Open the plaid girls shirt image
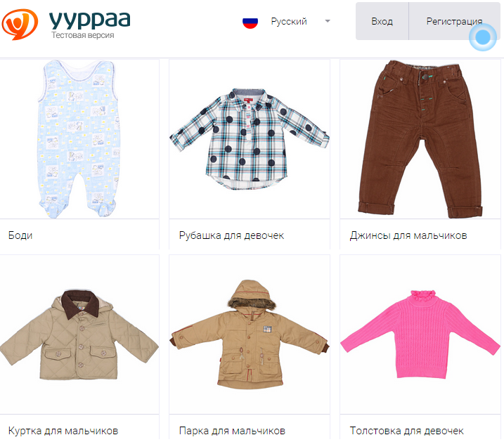Image resolution: width=504 pixels, height=442 pixels. pyautogui.click(x=250, y=139)
